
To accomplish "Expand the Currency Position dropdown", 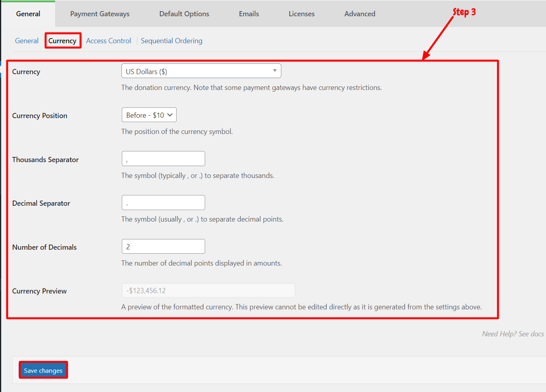I will click(149, 115).
